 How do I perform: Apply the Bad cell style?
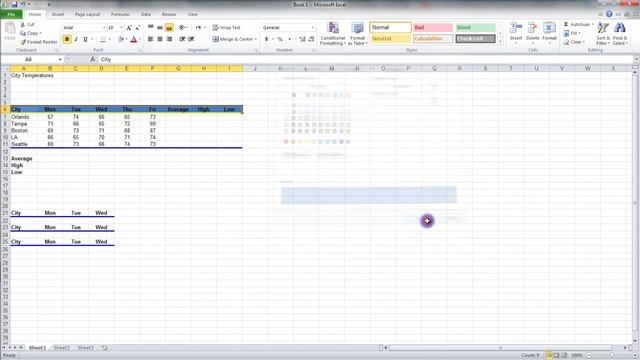433,27
